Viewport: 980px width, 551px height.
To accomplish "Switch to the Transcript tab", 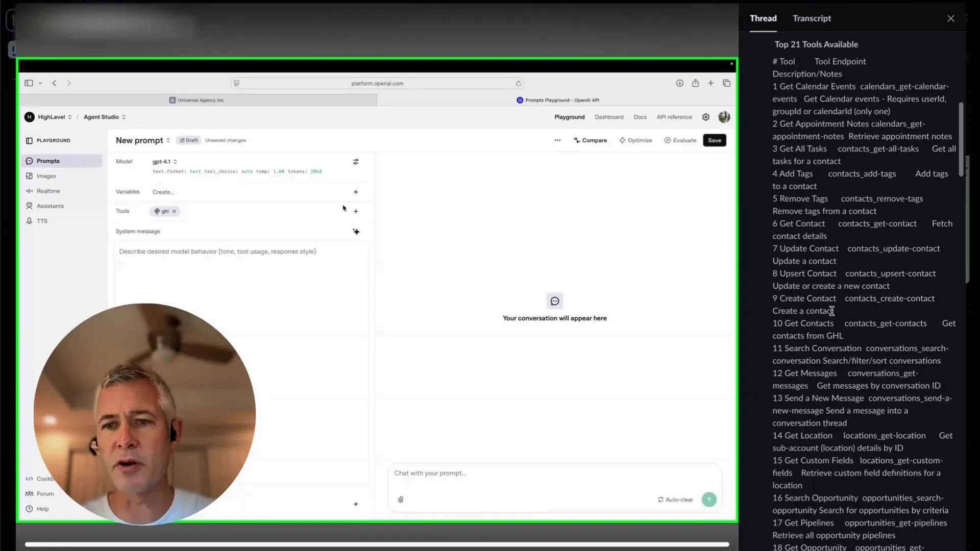I will (812, 18).
